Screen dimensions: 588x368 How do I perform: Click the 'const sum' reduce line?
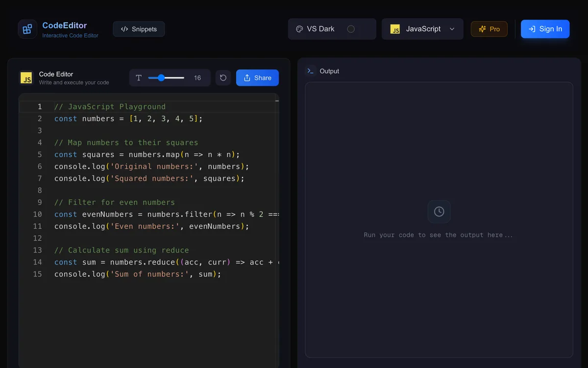[167, 262]
